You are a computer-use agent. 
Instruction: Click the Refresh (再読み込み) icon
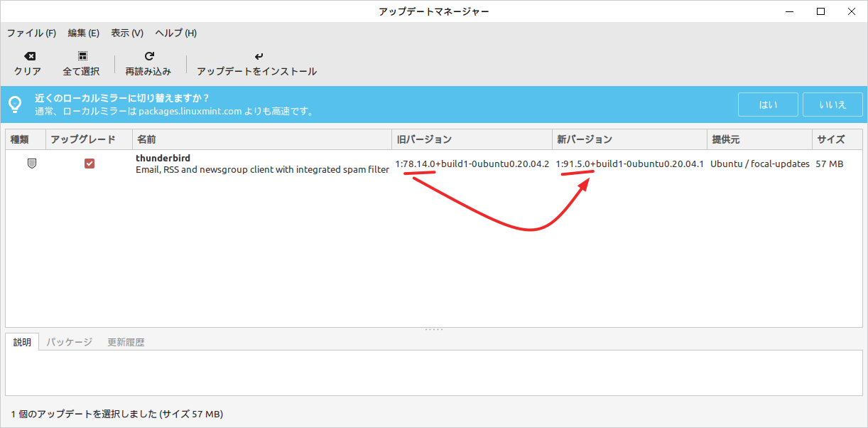[x=148, y=56]
